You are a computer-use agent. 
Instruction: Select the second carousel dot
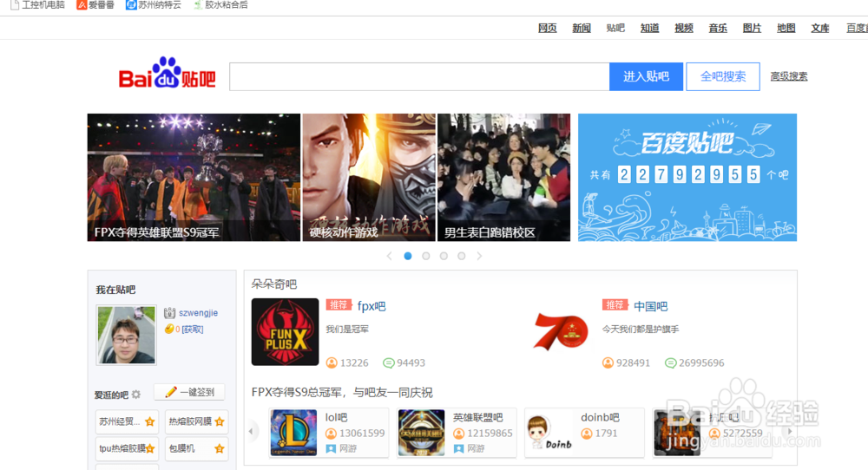point(425,256)
